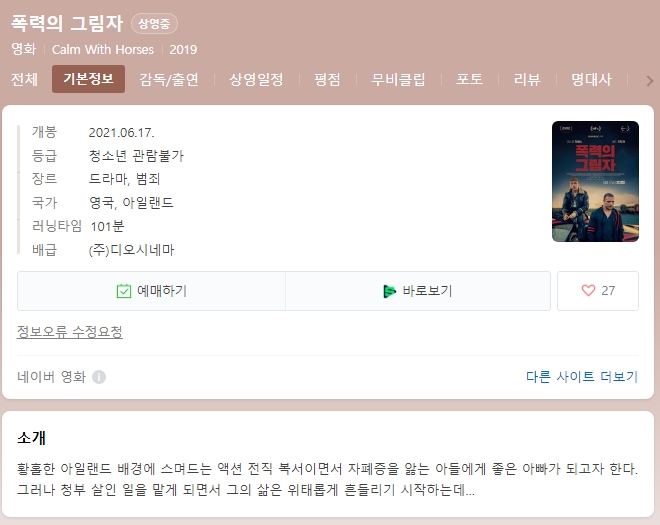Switch to the 전체 tab
This screenshot has width=660, height=525.
[x=24, y=79]
